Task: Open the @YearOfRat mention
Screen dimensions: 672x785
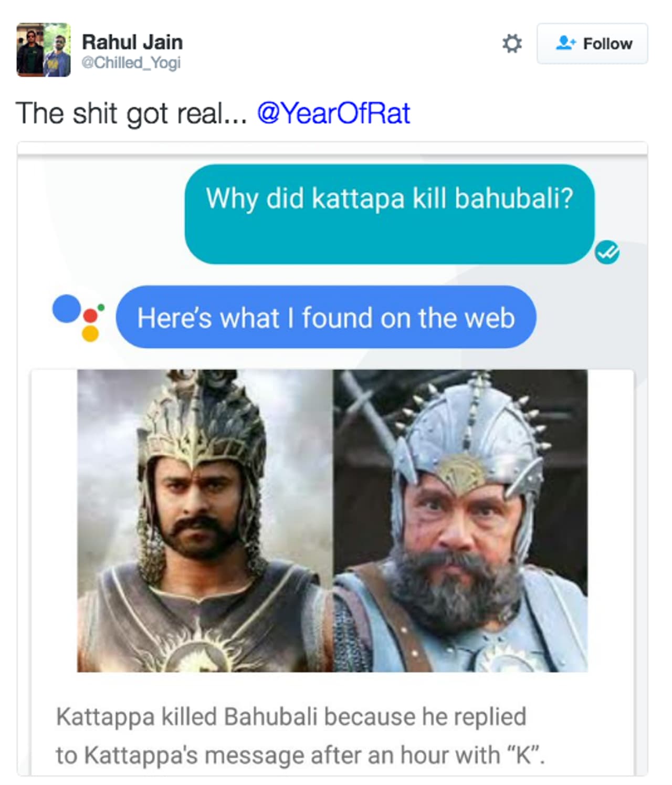Action: pos(333,113)
